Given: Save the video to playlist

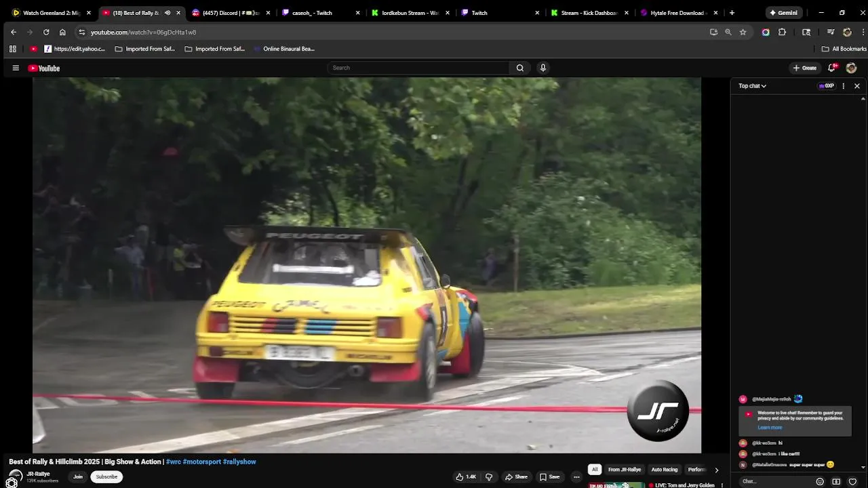Looking at the screenshot, I should 549,477.
